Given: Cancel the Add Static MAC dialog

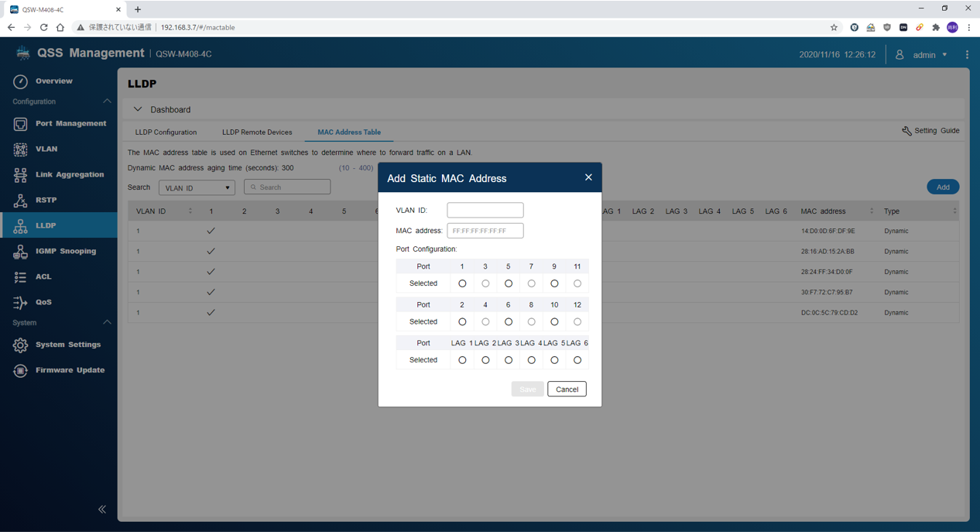Looking at the screenshot, I should pos(567,390).
